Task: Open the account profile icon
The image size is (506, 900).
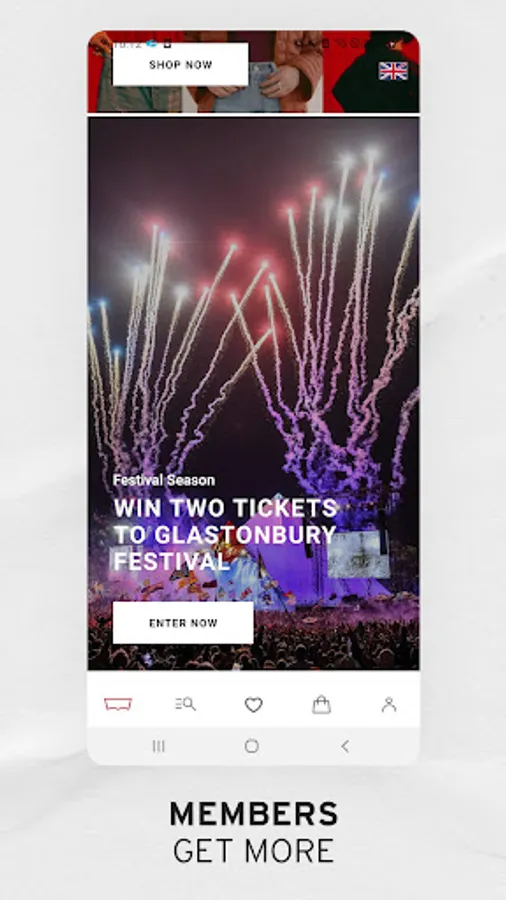Action: tap(389, 704)
